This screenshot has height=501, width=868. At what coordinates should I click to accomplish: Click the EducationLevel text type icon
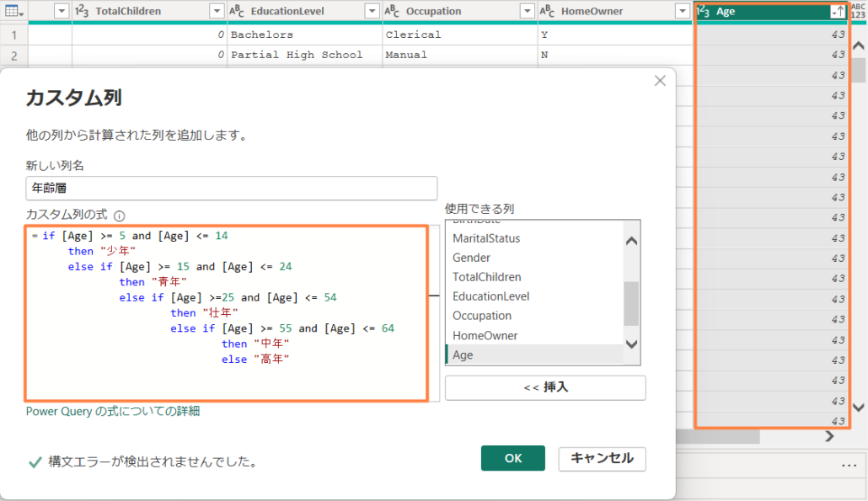coord(237,11)
